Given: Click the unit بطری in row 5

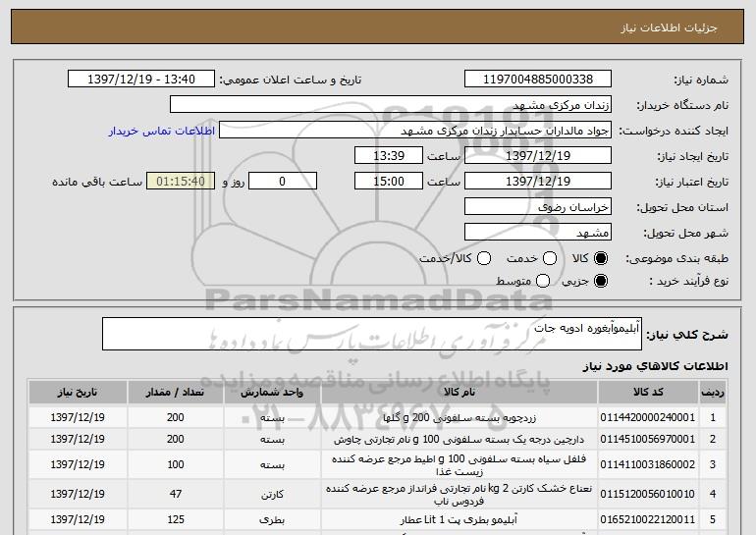Looking at the screenshot, I should click(272, 519).
